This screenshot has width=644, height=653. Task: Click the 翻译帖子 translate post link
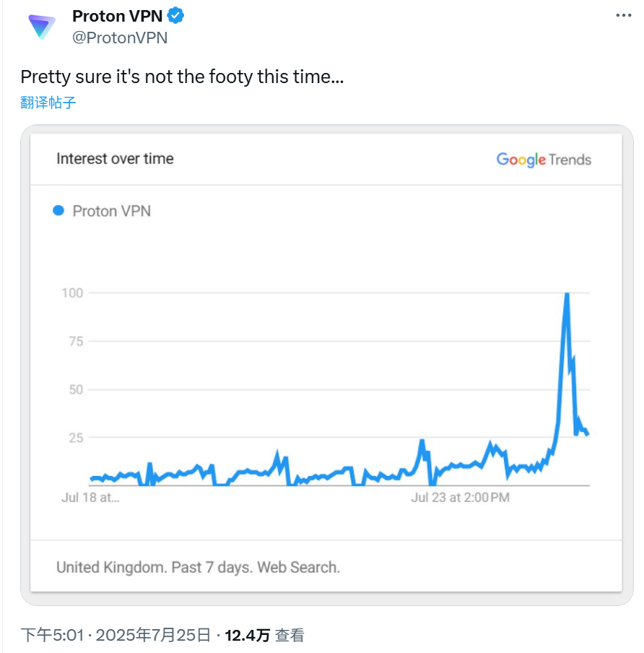coord(48,103)
